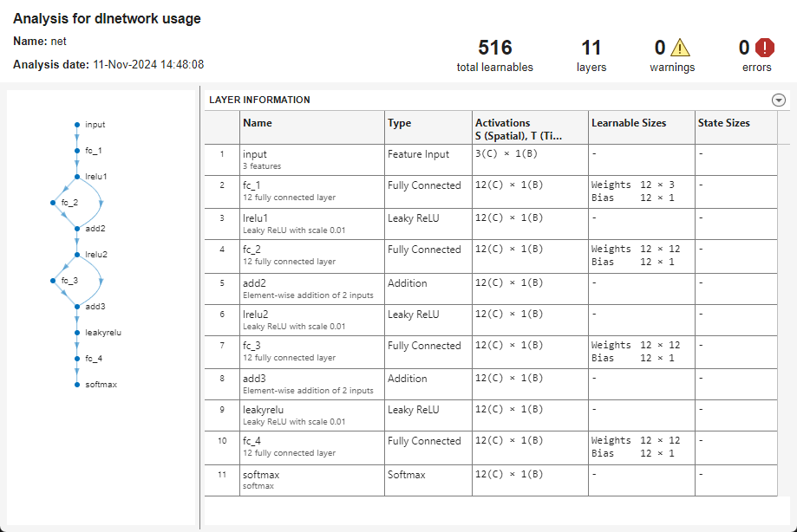Select the fc_4 Fully Connected table row
The image size is (797, 532).
(311, 447)
